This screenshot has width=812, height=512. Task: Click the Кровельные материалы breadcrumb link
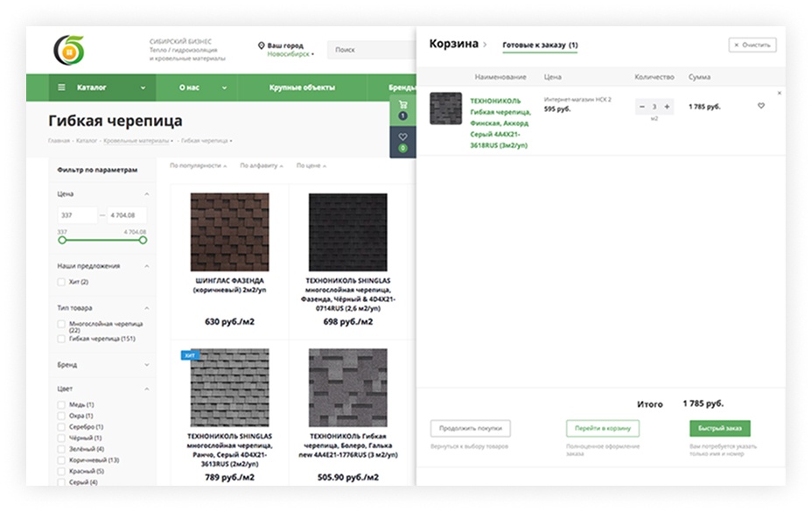pos(136,140)
